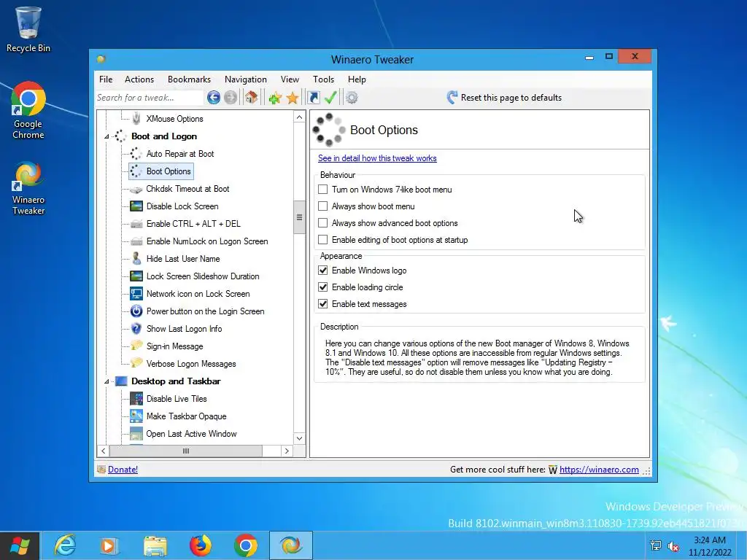Click the Back navigation arrow icon

[214, 98]
